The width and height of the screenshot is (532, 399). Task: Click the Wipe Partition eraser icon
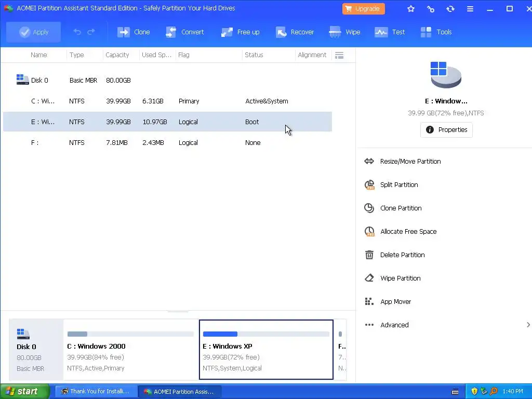pos(369,278)
